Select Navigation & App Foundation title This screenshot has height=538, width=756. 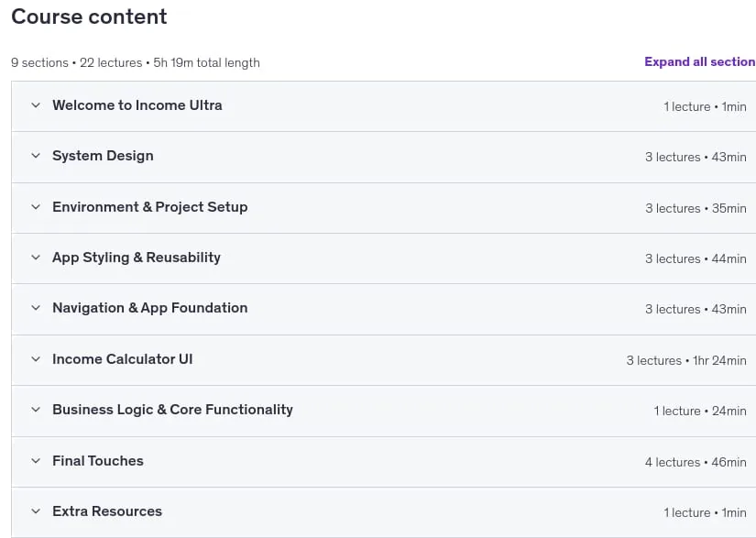(150, 308)
